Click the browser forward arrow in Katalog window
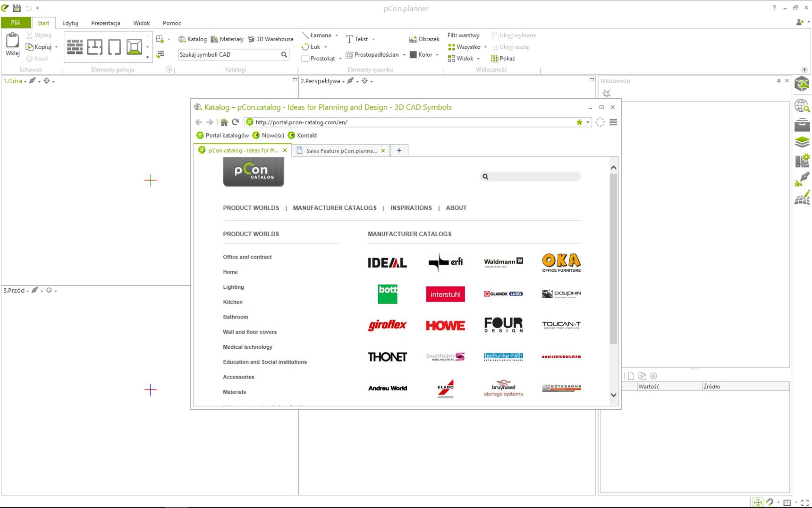This screenshot has width=812, height=508. click(x=210, y=122)
